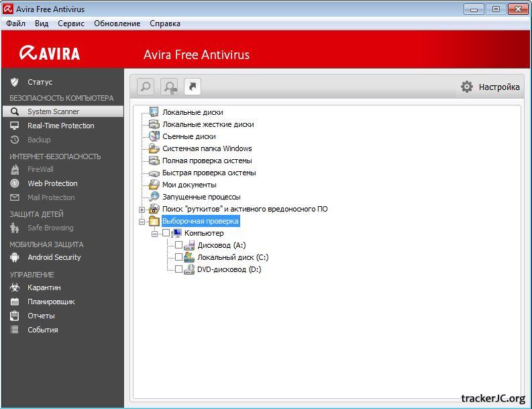Tick the DVD-дисковод (D:) checkbox
The width and height of the screenshot is (532, 409).
coord(178,269)
